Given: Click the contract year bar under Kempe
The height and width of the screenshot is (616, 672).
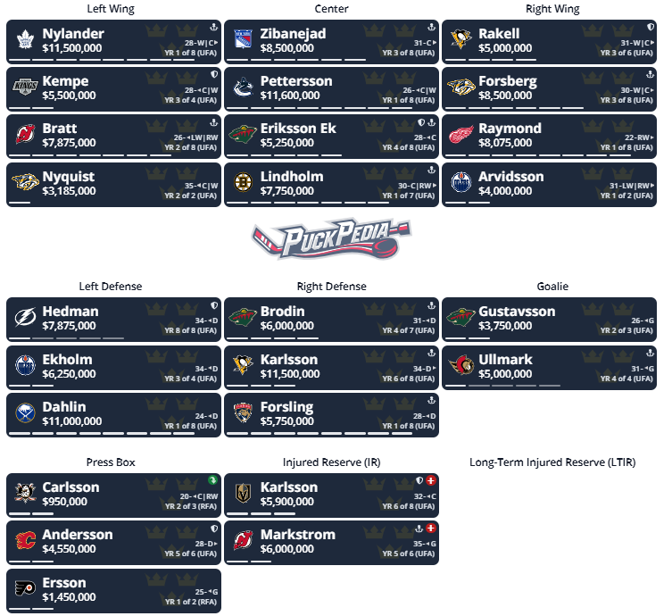Looking at the screenshot, I should (31, 108).
